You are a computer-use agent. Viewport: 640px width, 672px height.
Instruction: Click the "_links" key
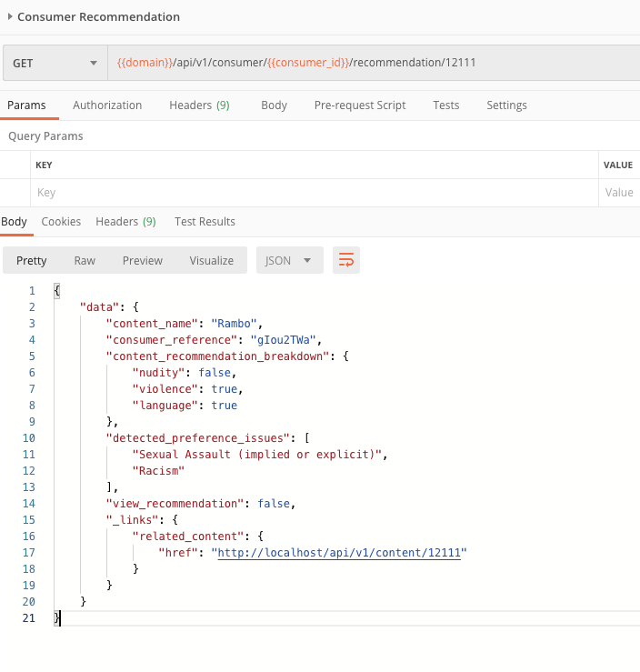pos(133,520)
